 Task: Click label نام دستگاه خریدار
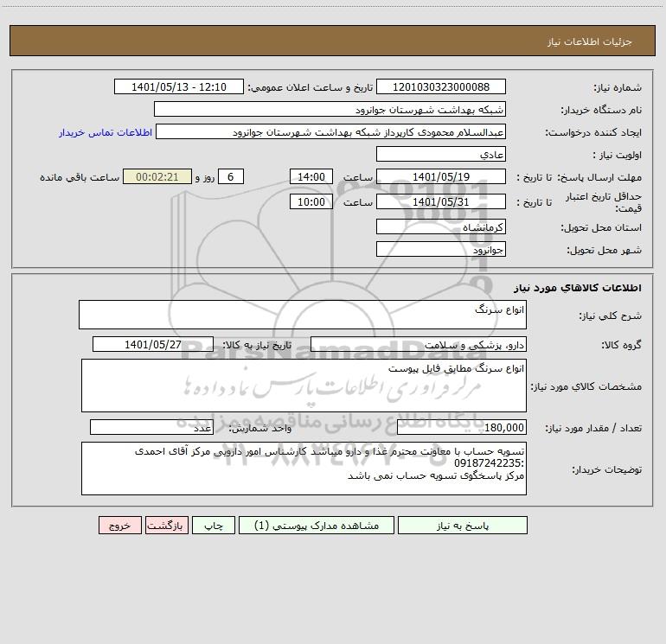click(601, 110)
